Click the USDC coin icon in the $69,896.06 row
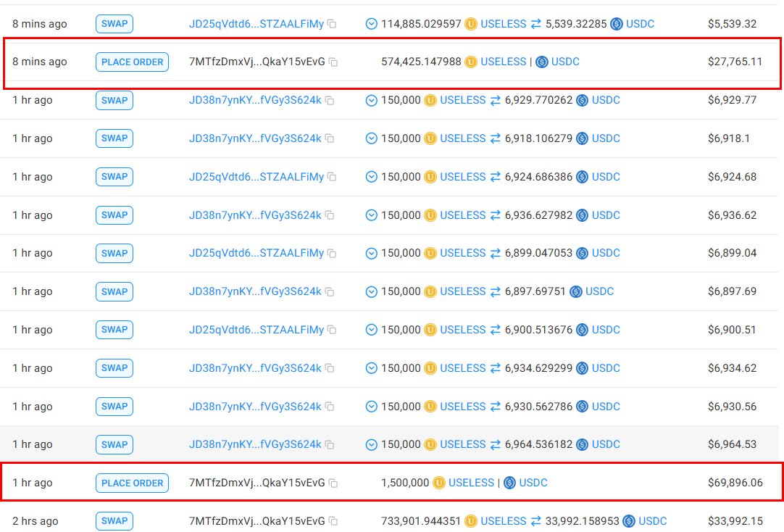The width and height of the screenshot is (784, 532). [509, 483]
